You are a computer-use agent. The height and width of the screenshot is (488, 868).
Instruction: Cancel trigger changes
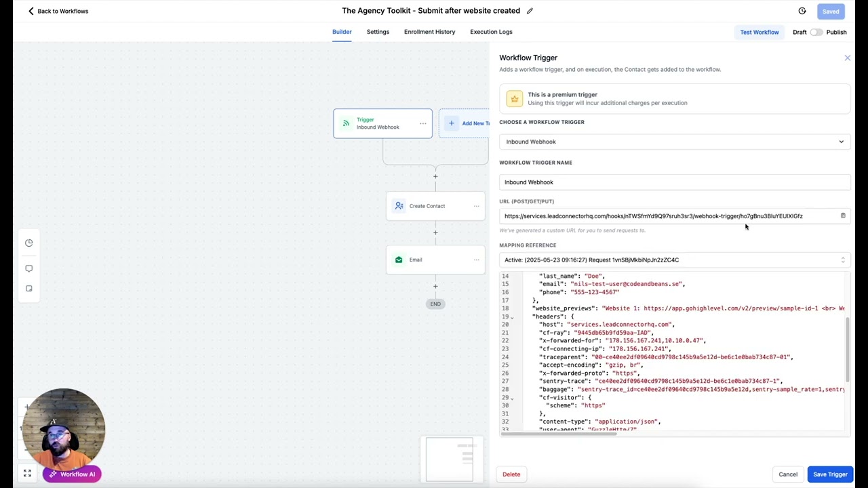tap(788, 474)
